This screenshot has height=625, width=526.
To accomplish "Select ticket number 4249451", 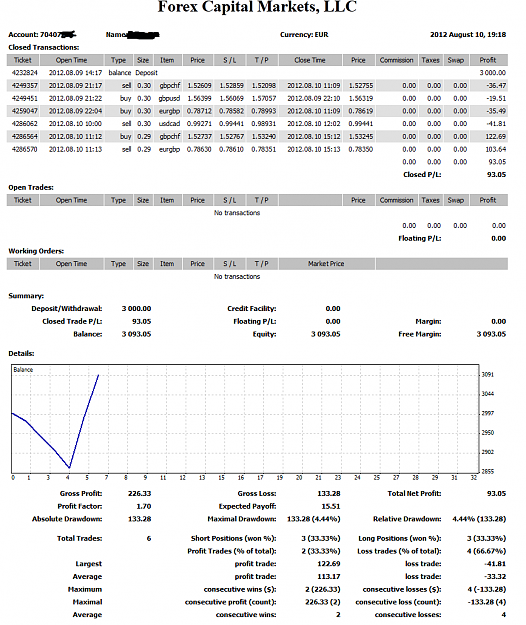I will click(x=25, y=98).
